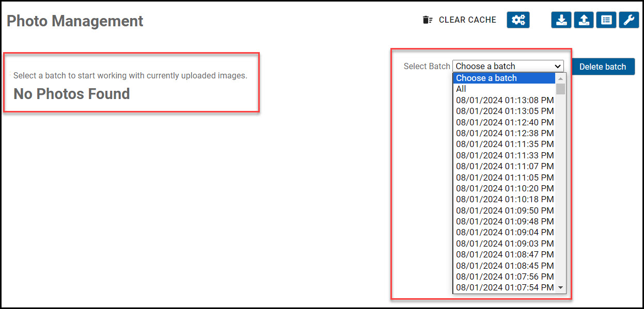Open the image processing gears icon
The height and width of the screenshot is (309, 644).
(517, 20)
